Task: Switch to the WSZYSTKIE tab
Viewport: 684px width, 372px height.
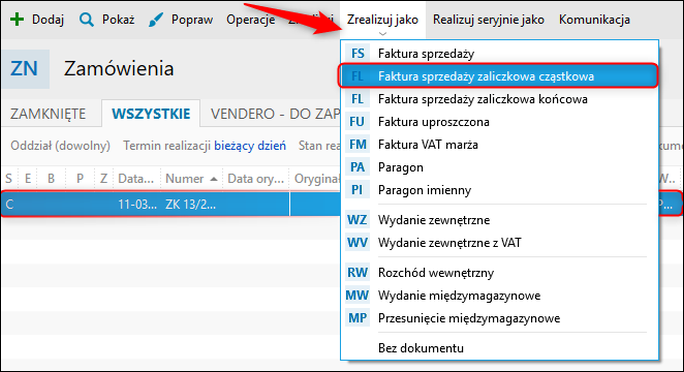Action: 151,114
